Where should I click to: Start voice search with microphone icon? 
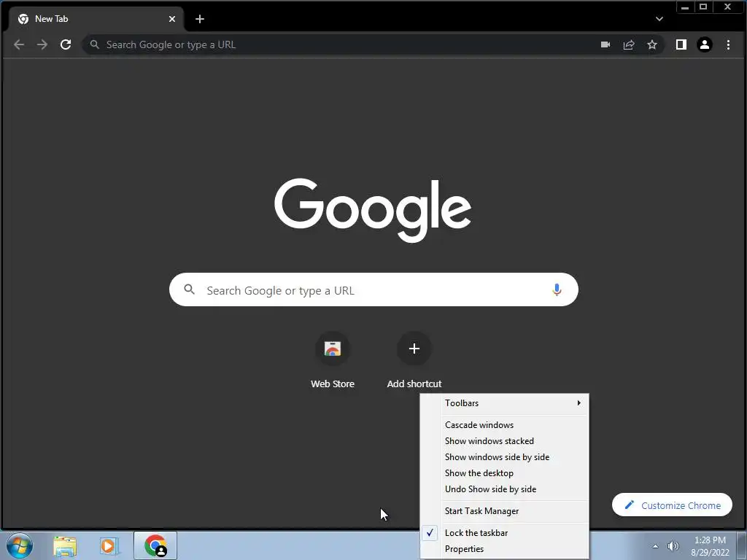click(x=557, y=290)
